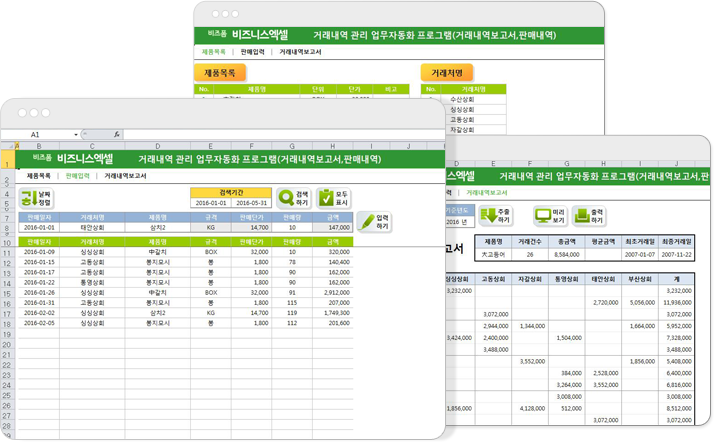Click the 날짜정렬 date sort button
Screen dimensions: 714x442
point(36,198)
